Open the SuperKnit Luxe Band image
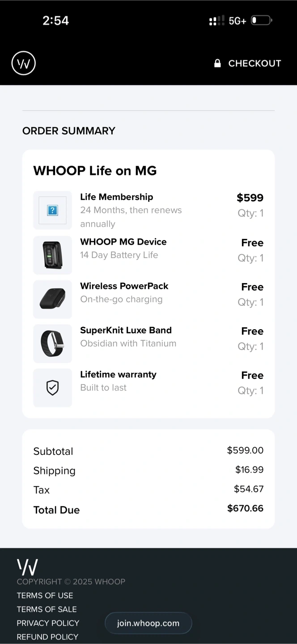297x644 pixels. coord(52,343)
